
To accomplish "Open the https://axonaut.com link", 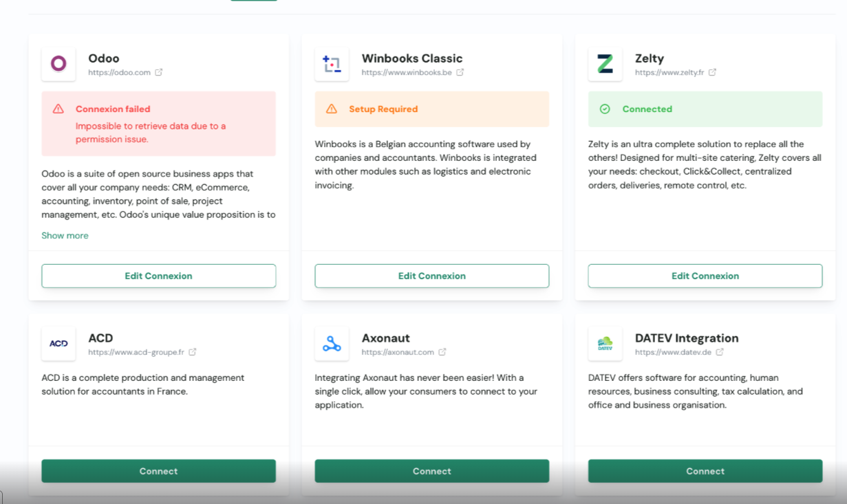I will point(398,352).
